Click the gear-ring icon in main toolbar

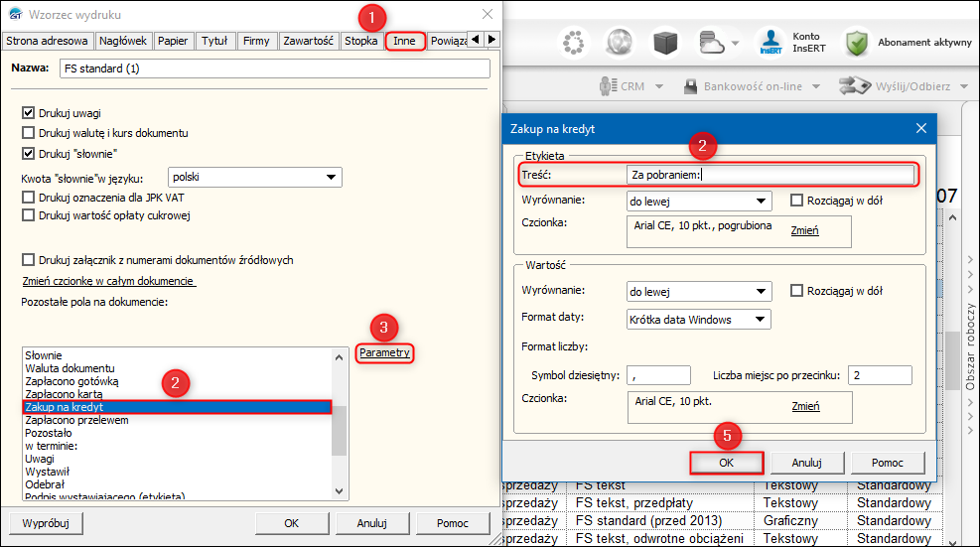tap(573, 43)
